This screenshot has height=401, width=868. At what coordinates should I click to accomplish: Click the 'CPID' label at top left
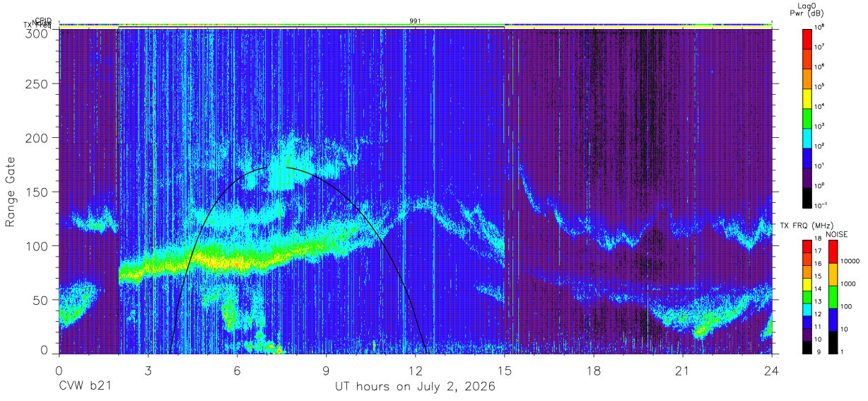[43, 21]
